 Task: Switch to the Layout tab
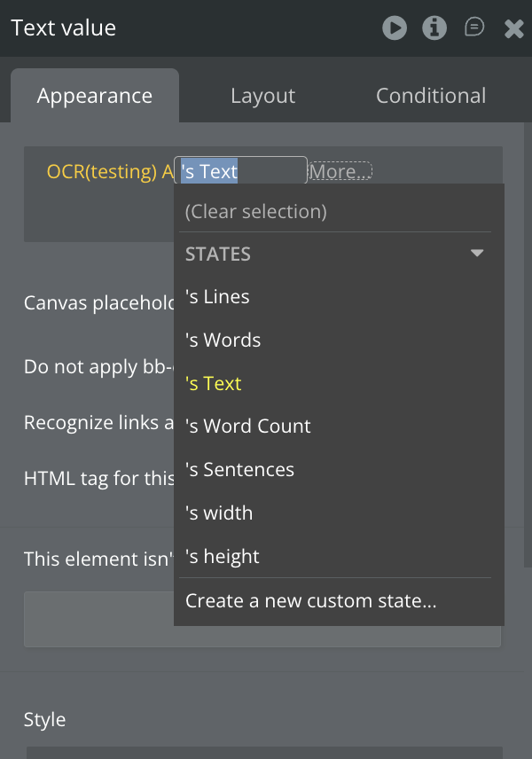coord(262,96)
